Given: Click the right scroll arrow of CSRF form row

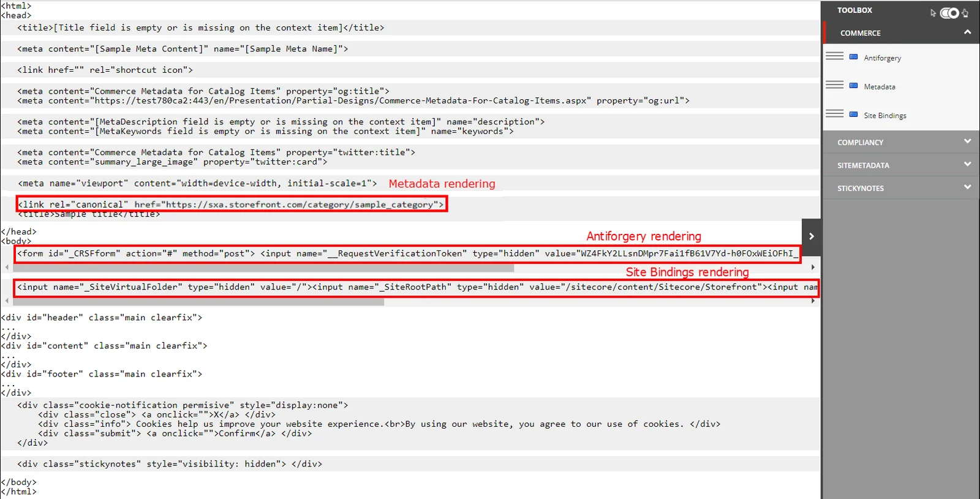Looking at the screenshot, I should (x=813, y=268).
